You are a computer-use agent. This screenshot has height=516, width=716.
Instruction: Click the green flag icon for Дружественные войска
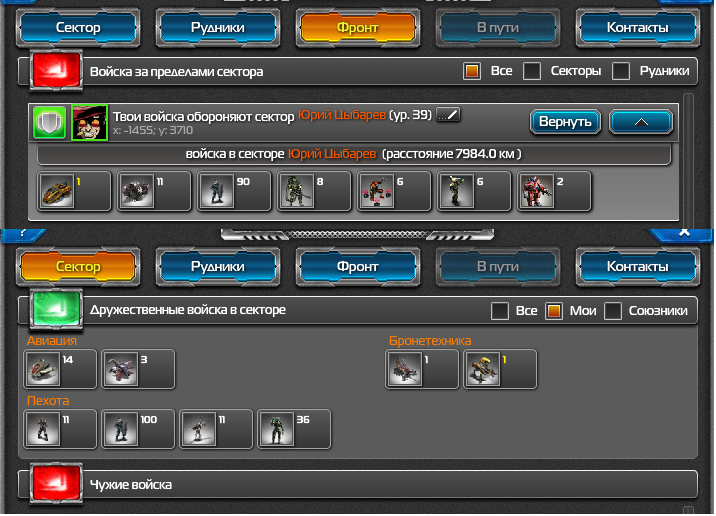[x=56, y=309]
